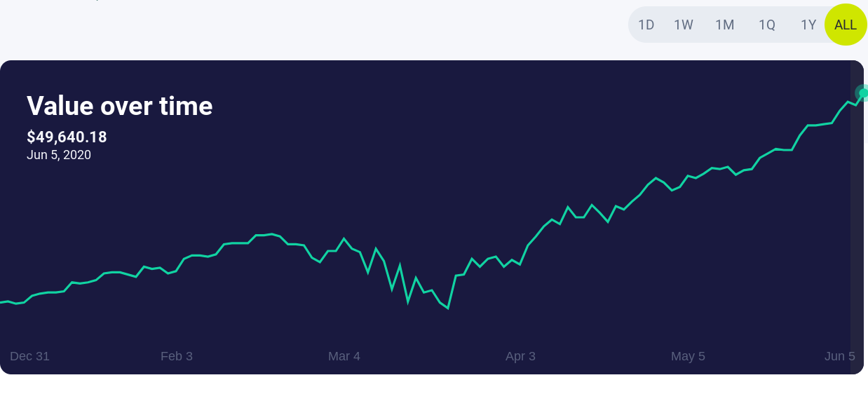
Task: Click the chart line's starting point above Dec 31
Action: (3, 302)
